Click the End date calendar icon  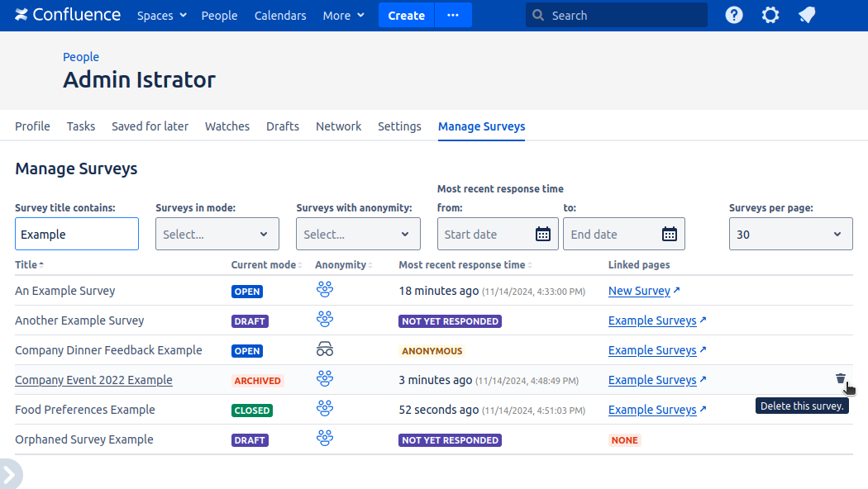[x=670, y=234]
